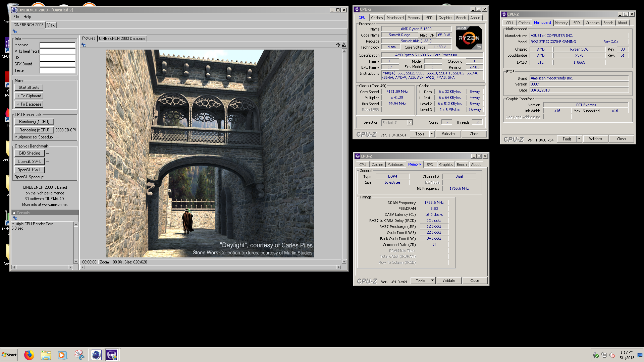Click the pin icon in the Console panel
Screen dimensions: 644x362
15,218
